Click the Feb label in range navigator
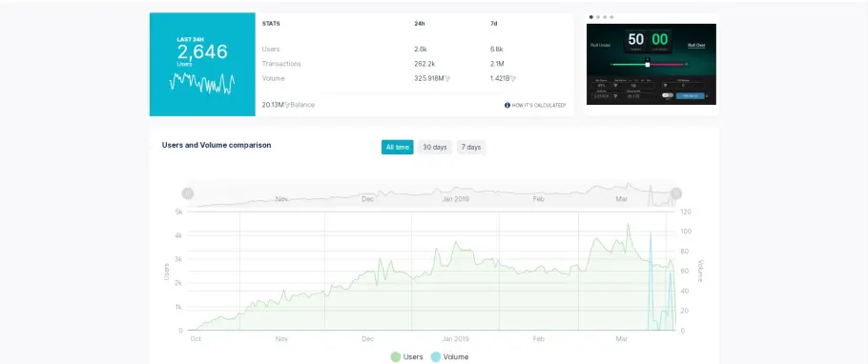 [x=538, y=198]
